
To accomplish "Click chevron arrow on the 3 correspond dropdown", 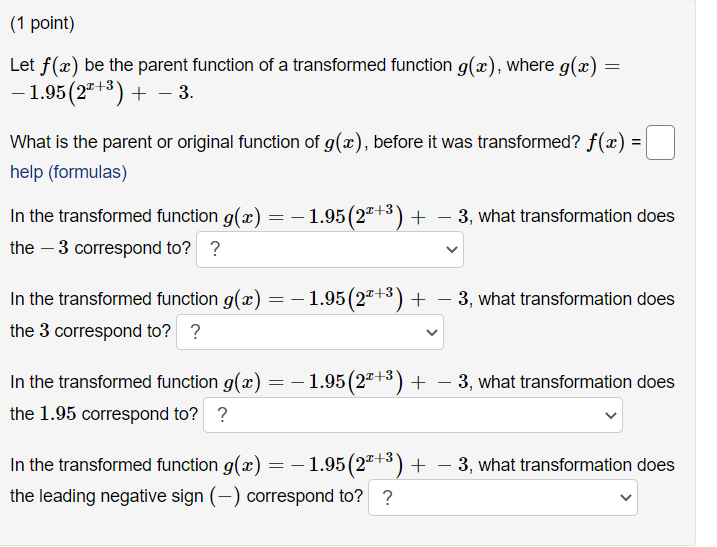I will (432, 332).
